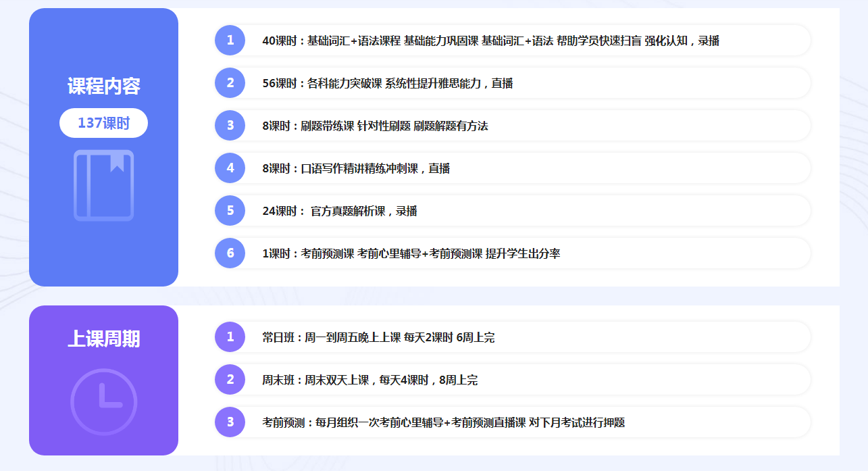Click number 6 circle beside 考前预测课 row
Screen dimensions: 868x471
click(x=230, y=253)
